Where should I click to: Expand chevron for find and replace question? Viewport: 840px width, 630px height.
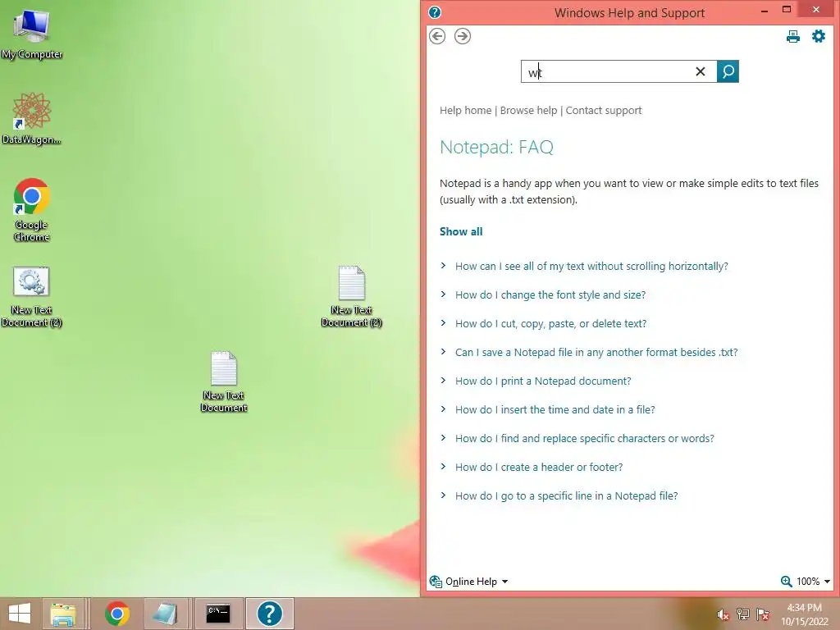tap(443, 438)
